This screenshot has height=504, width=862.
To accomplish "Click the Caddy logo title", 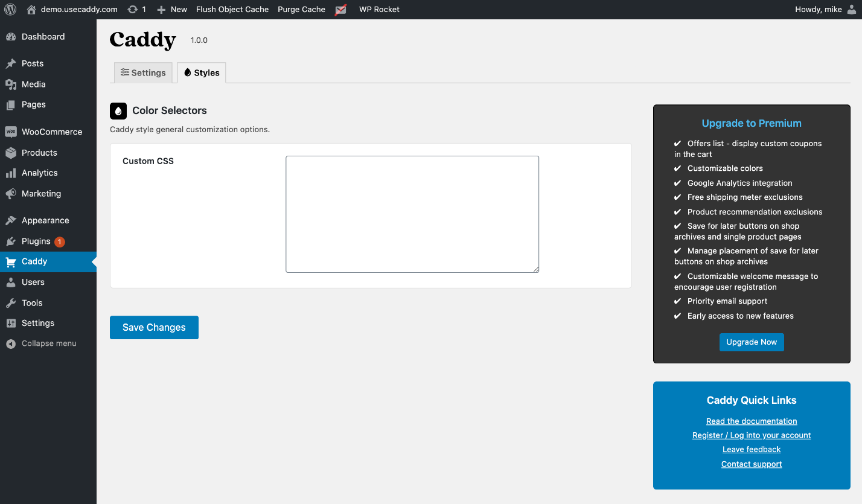I will (143, 40).
